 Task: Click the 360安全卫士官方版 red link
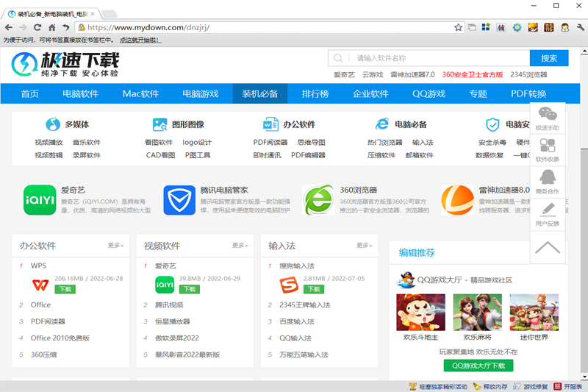[473, 74]
